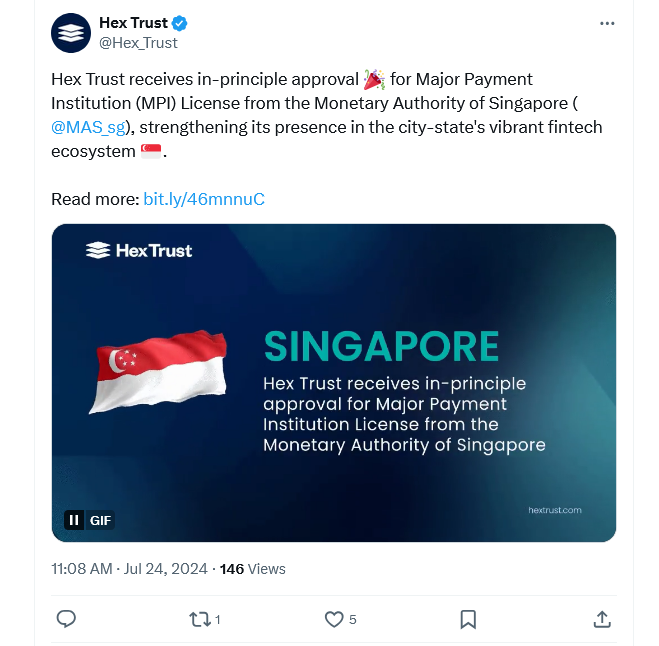Click the share upload icon
659x646 pixels.
point(602,619)
